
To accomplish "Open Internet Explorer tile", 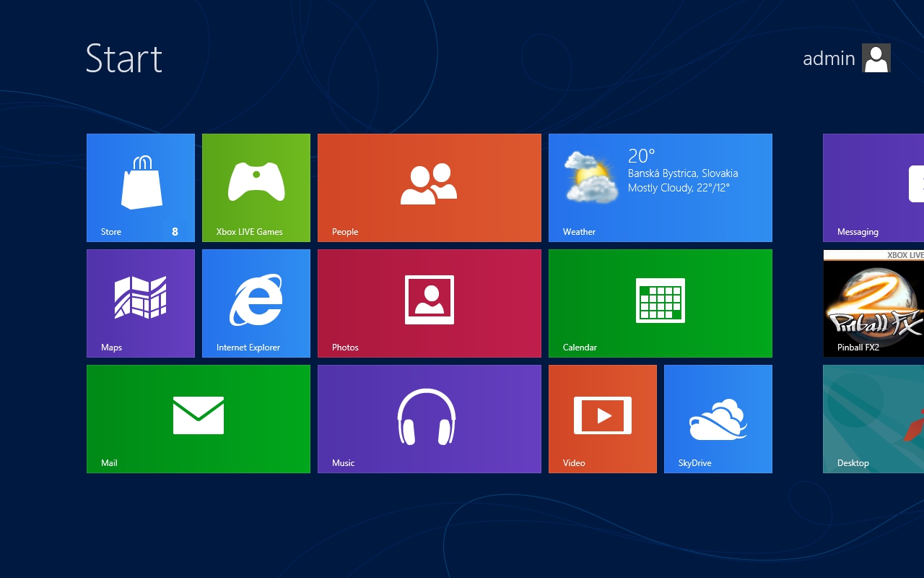I will point(256,303).
